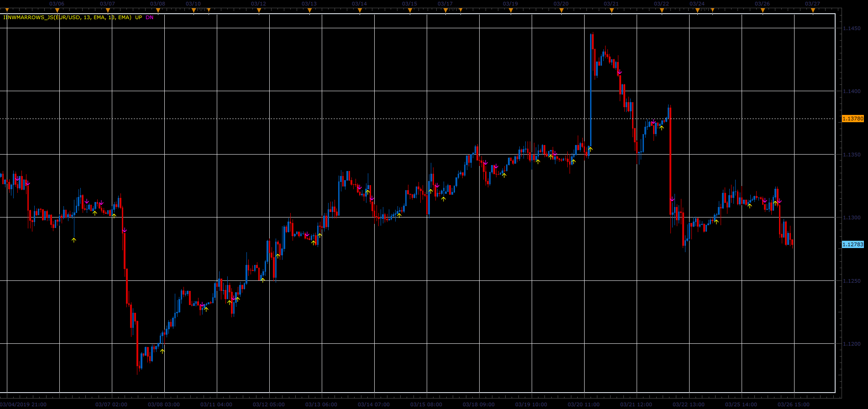Select the IINWMARROWS_JS indicator label

tap(67, 17)
